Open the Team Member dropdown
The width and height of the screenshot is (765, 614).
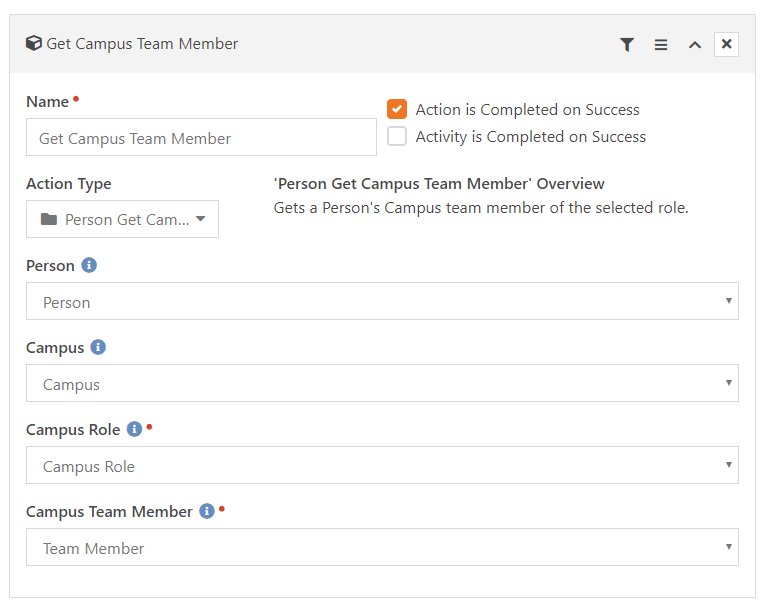[382, 547]
